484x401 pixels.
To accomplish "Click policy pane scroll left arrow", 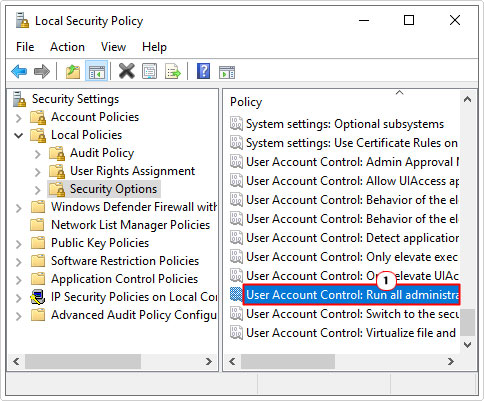I will 232,361.
